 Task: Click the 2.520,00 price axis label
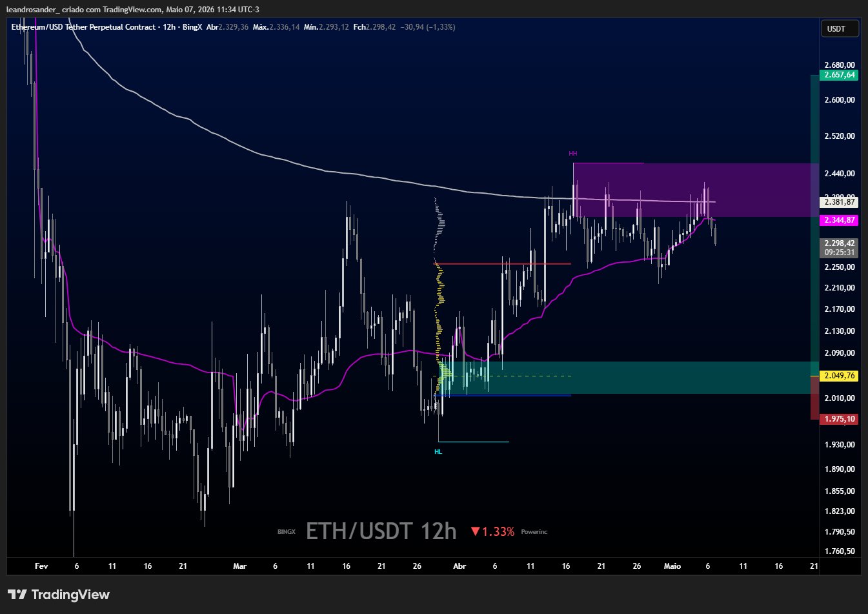tap(840, 136)
